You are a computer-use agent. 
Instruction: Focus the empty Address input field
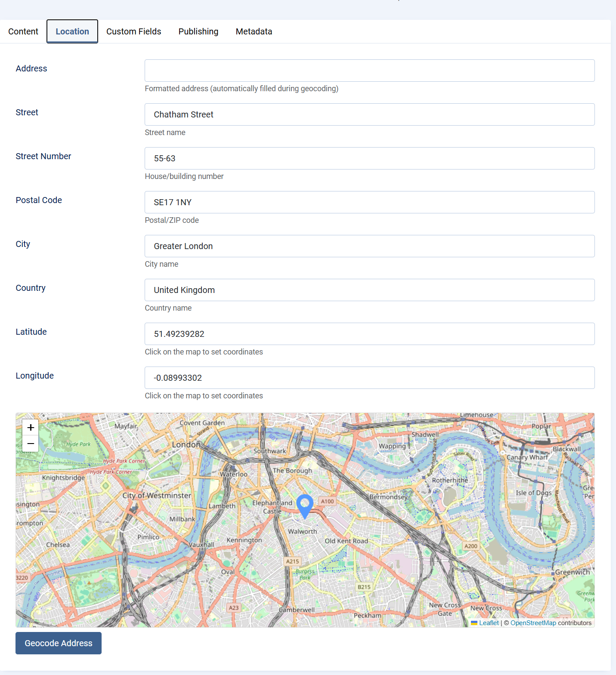pos(369,71)
